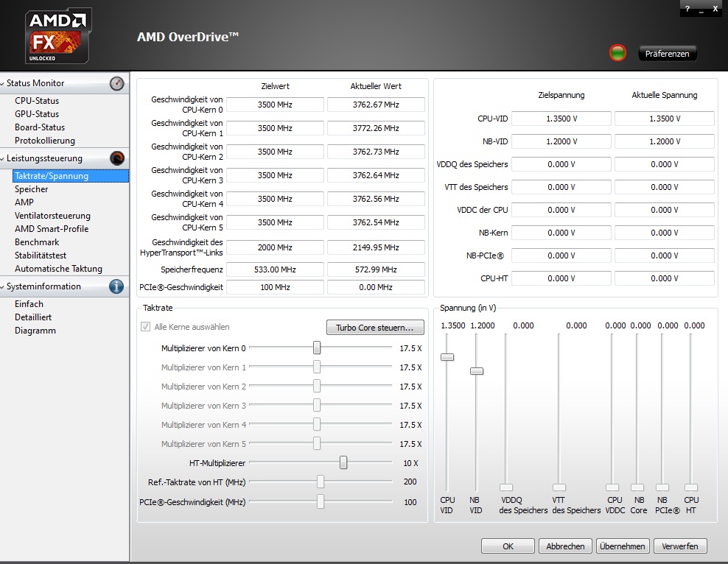
Task: Open Automatische Taktung page
Action: click(58, 269)
